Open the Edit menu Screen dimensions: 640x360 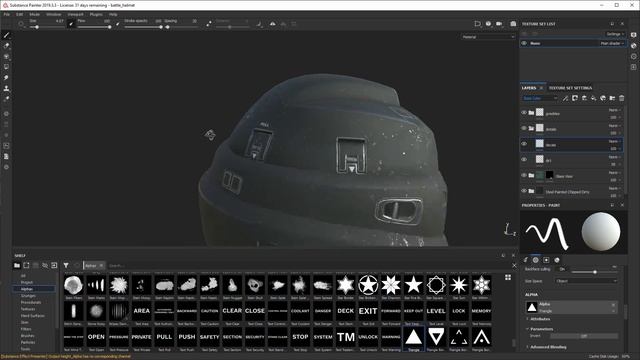tap(20, 14)
